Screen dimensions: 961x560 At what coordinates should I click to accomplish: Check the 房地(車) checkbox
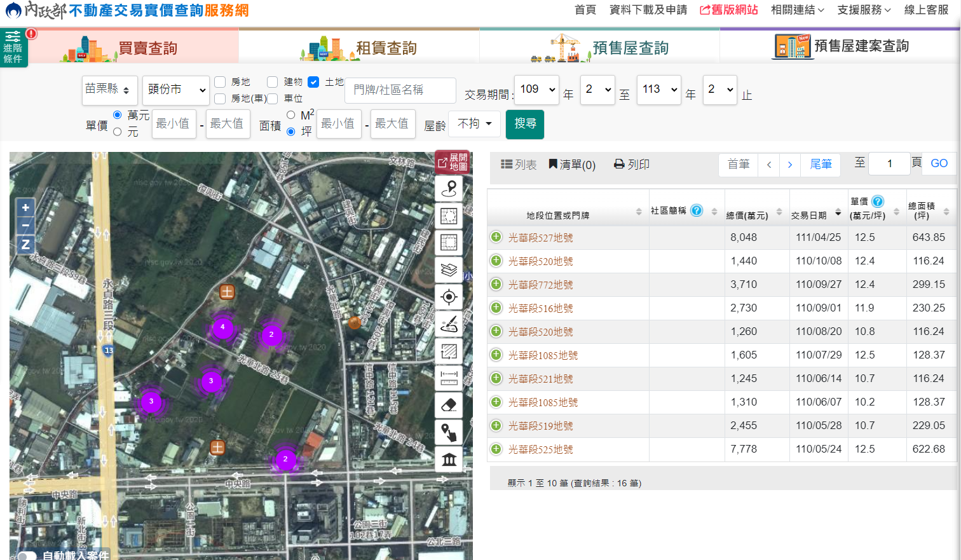[x=220, y=99]
